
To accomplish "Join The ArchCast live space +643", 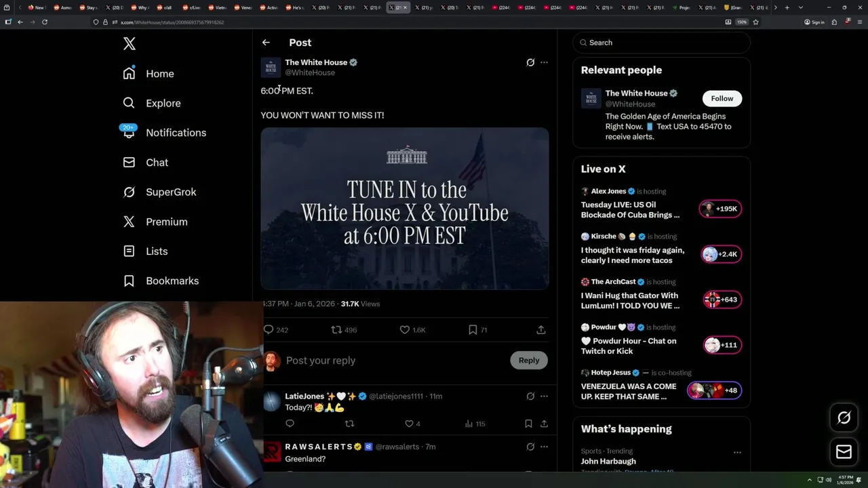I will 722,300.
